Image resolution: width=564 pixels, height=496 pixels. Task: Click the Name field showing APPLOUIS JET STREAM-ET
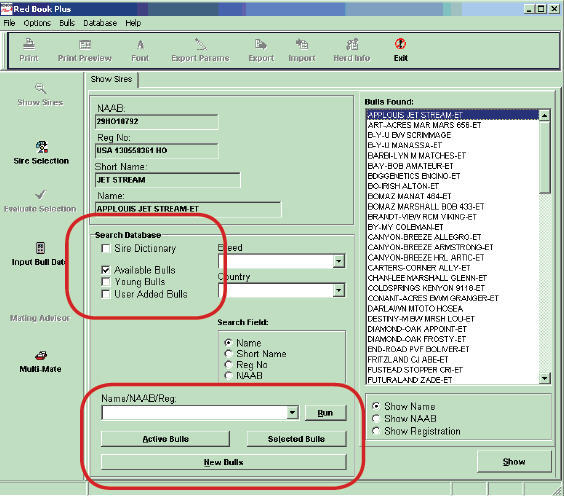188,209
